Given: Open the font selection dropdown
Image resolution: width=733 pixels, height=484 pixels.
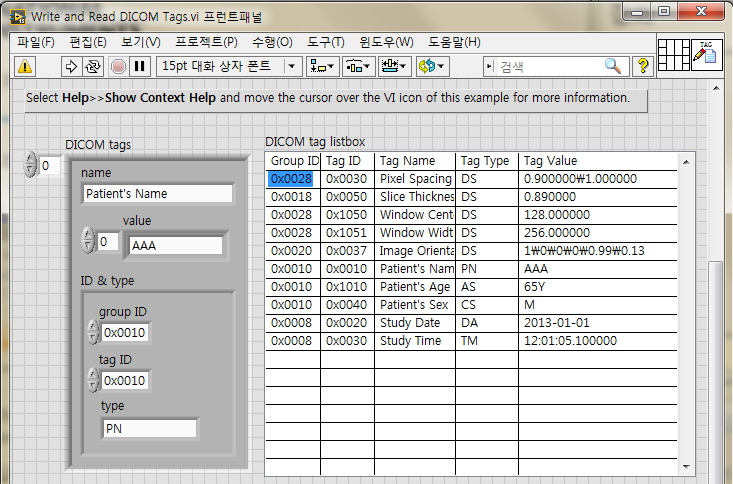Looking at the screenshot, I should pyautogui.click(x=228, y=66).
